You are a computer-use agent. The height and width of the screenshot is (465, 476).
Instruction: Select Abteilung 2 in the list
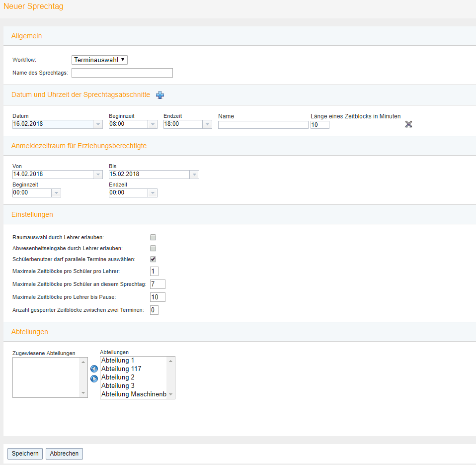click(134, 377)
